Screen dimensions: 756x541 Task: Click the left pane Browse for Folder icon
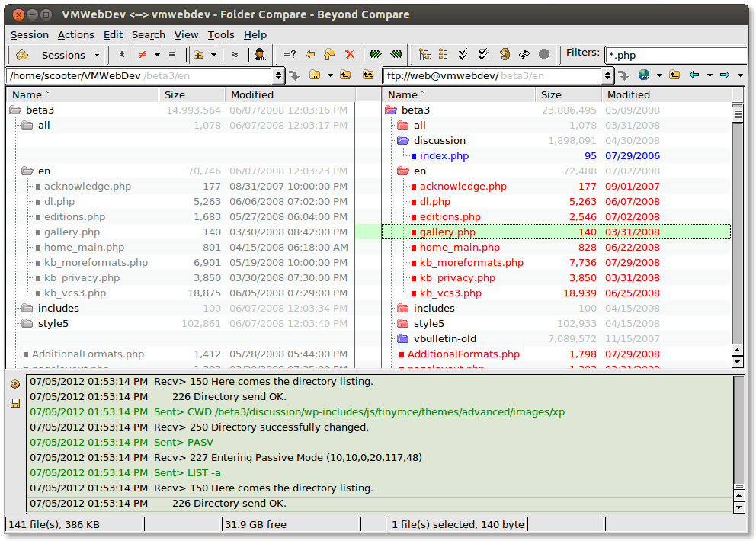pos(315,75)
